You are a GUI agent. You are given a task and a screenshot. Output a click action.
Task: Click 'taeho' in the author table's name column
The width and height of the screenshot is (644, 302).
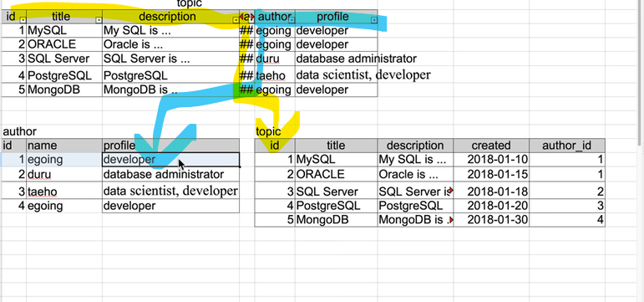[64, 192]
